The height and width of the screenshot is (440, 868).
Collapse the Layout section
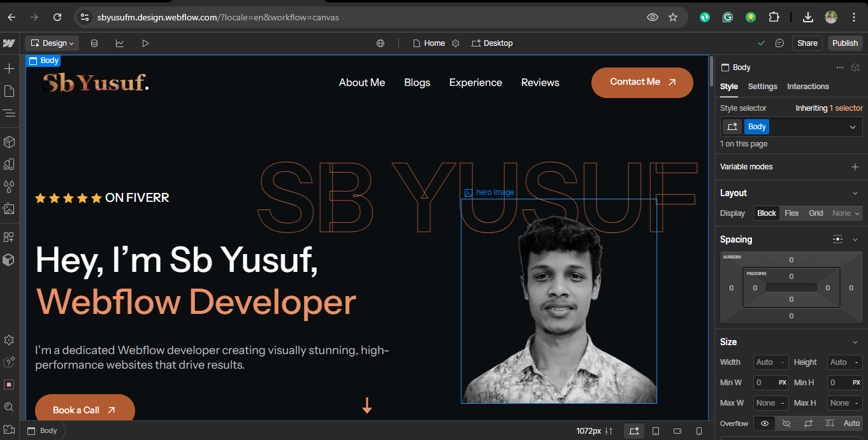855,193
